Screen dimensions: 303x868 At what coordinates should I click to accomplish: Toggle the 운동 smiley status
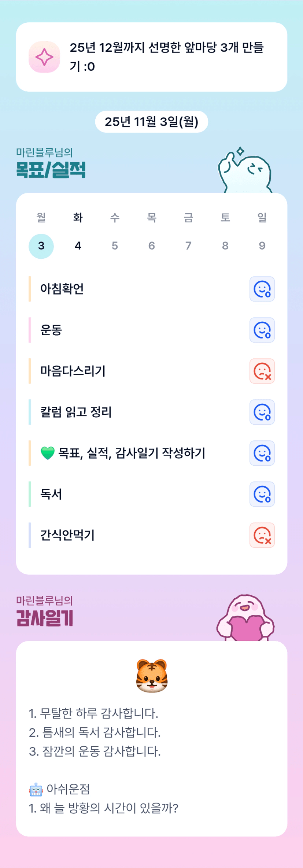[262, 330]
